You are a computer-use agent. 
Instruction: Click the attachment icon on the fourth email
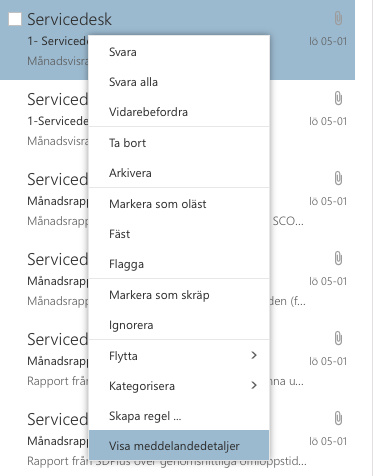point(338,258)
